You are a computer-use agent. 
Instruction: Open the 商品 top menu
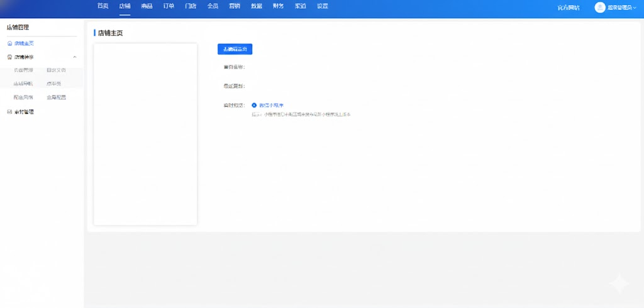(147, 6)
